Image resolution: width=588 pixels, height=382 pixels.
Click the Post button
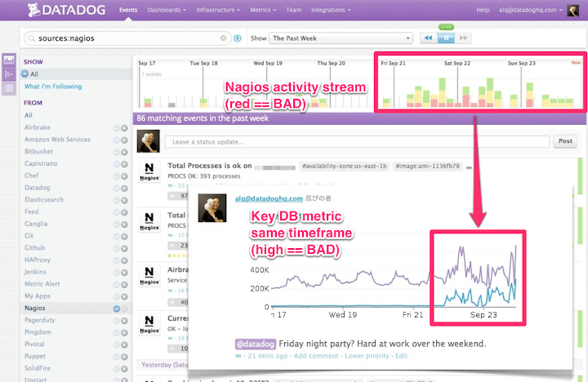click(565, 141)
